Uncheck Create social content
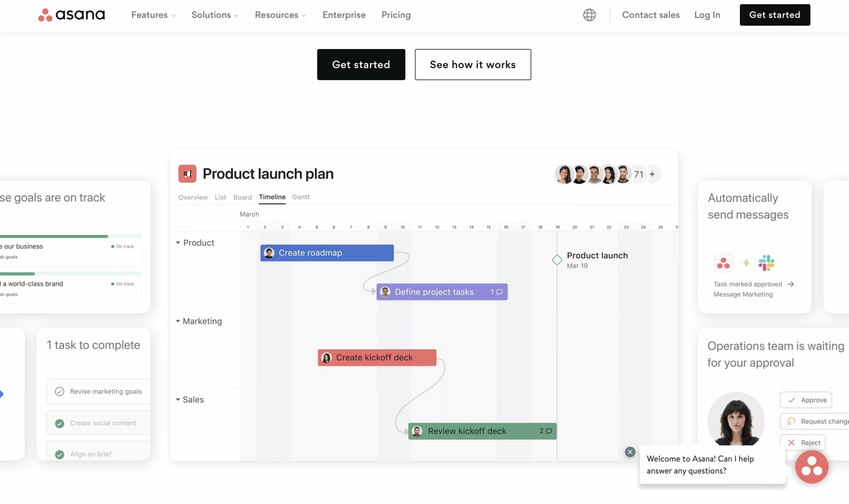The image size is (849, 504). (x=60, y=423)
